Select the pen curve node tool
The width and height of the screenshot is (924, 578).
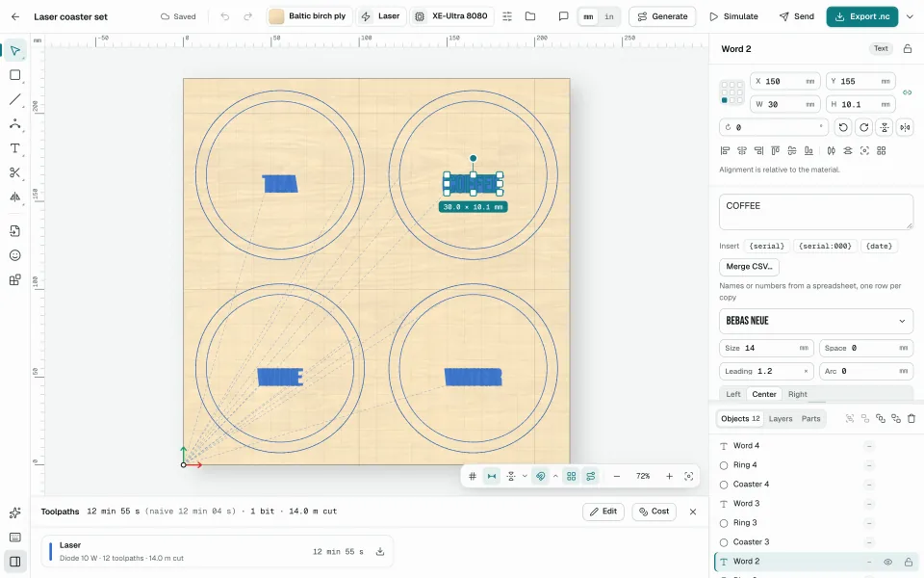(x=15, y=124)
